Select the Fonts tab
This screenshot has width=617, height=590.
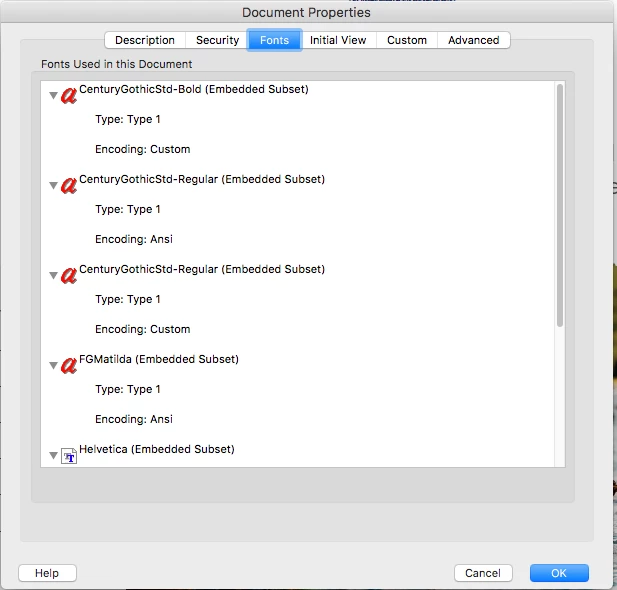[274, 40]
